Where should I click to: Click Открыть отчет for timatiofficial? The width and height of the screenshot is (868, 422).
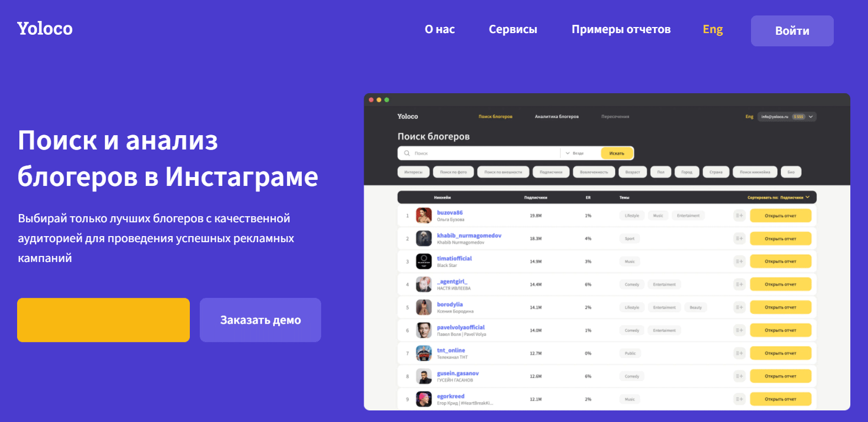780,261
